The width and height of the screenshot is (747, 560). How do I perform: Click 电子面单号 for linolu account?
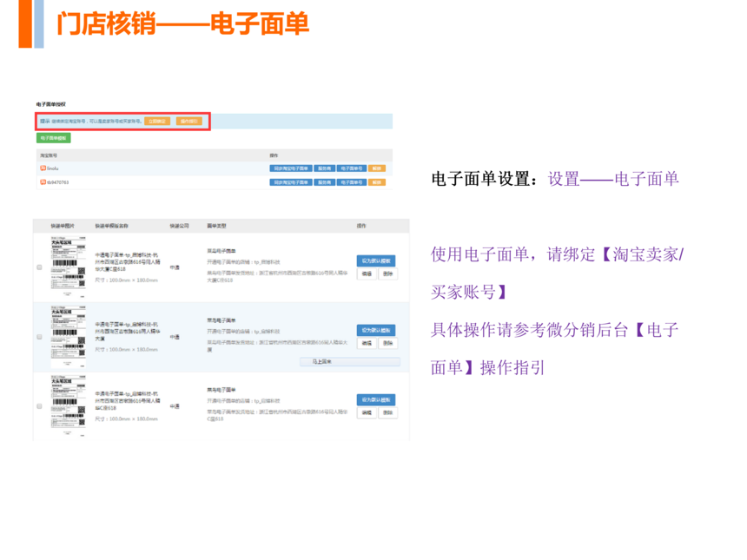tap(351, 168)
